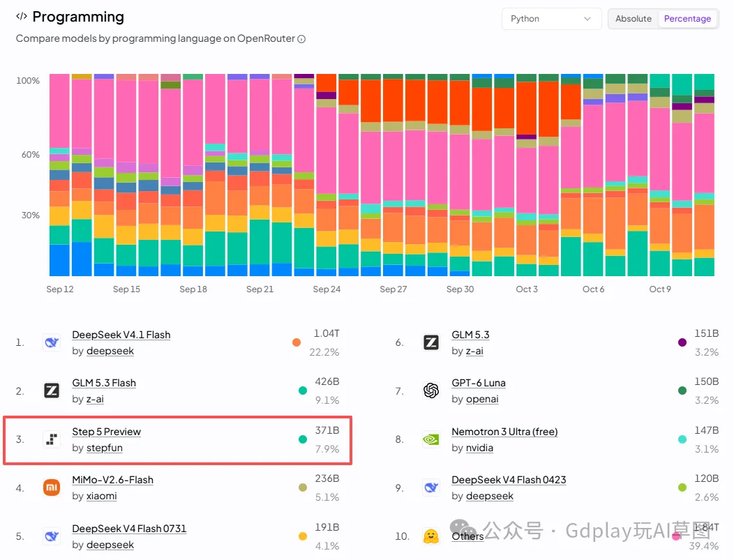Click the 1.04T token count
The height and width of the screenshot is (560, 734).
pos(327,333)
